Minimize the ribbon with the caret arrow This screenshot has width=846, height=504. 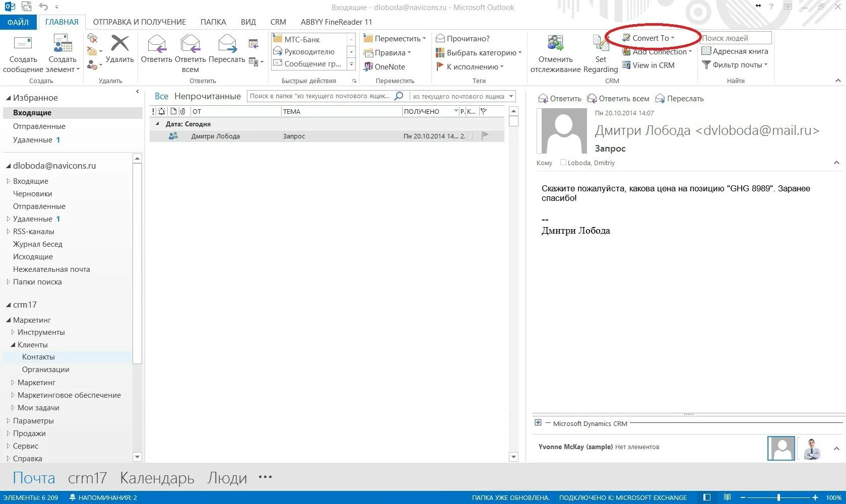(838, 81)
